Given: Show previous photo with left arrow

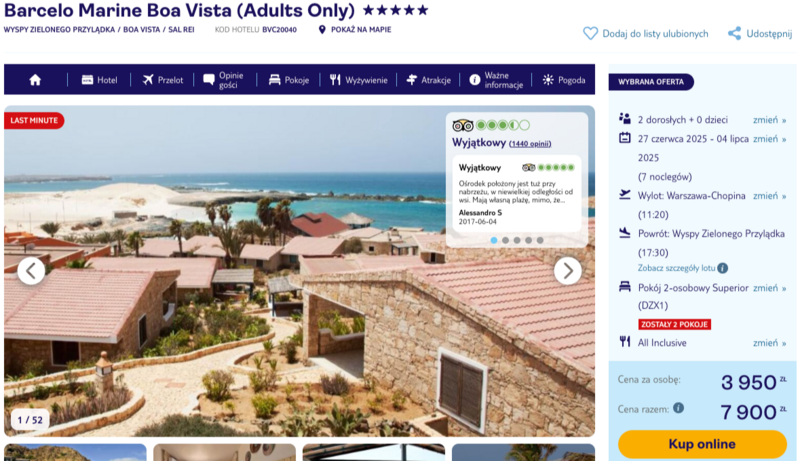Looking at the screenshot, I should [31, 271].
